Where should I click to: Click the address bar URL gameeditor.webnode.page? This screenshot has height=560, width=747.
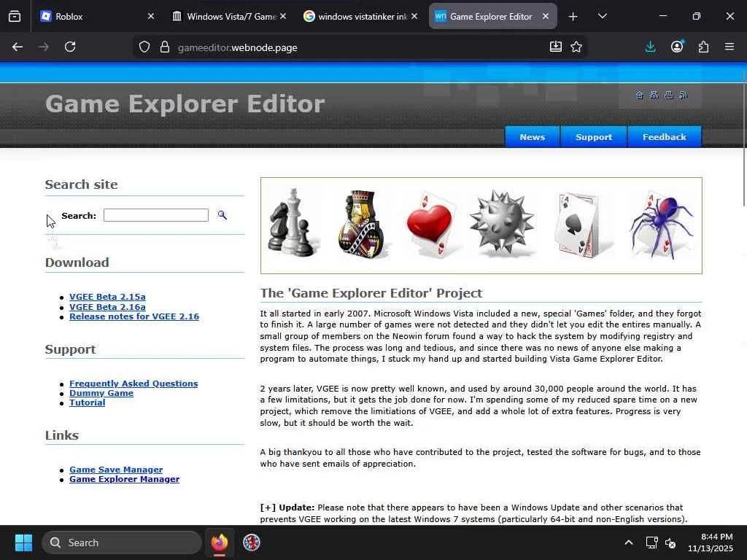[x=237, y=47]
